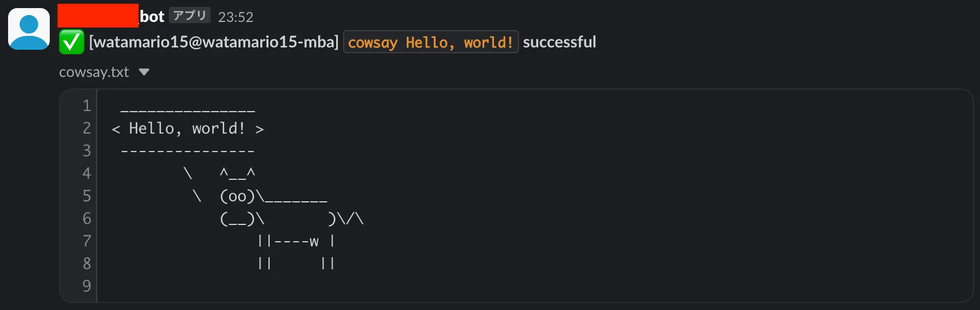The height and width of the screenshot is (310, 980).
Task: Select line number 2 in the snippet
Action: point(87,128)
